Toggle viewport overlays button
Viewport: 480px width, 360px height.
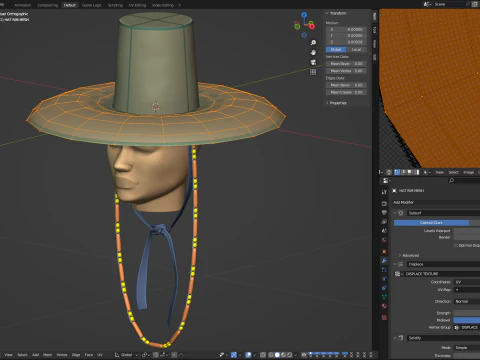248,355
